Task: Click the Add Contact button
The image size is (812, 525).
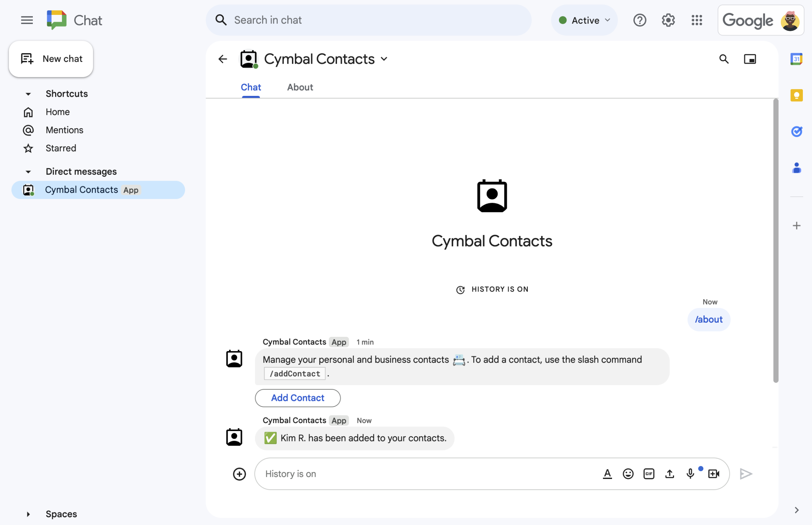Action: pyautogui.click(x=297, y=397)
